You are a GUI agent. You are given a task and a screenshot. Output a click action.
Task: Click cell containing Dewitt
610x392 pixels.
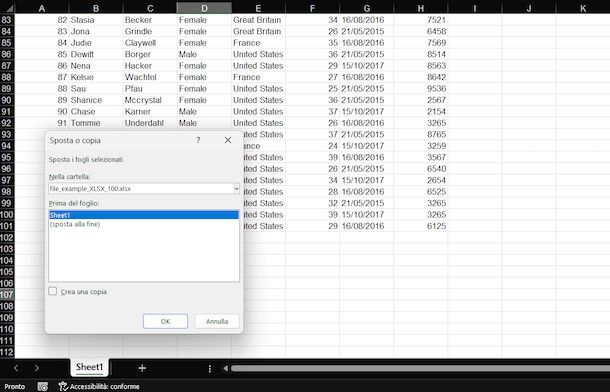[x=96, y=54]
